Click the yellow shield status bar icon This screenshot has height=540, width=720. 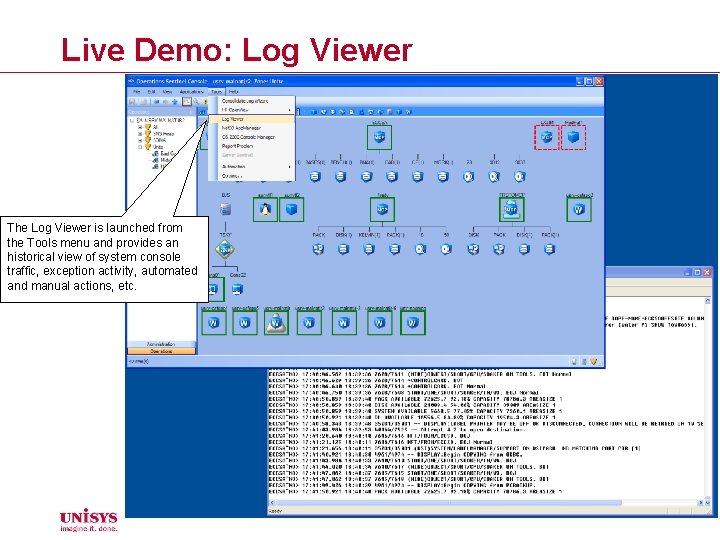point(594,361)
